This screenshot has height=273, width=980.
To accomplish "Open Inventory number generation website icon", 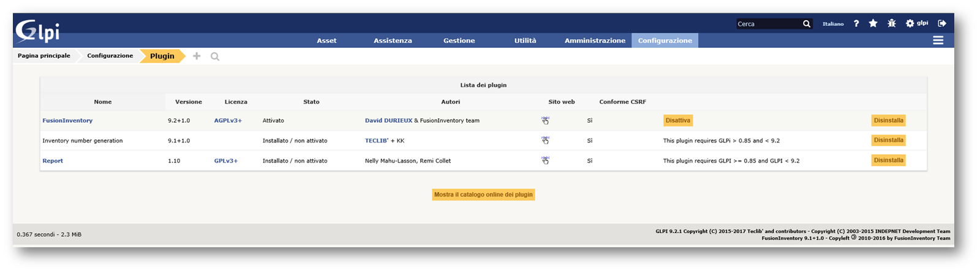I will pos(545,140).
